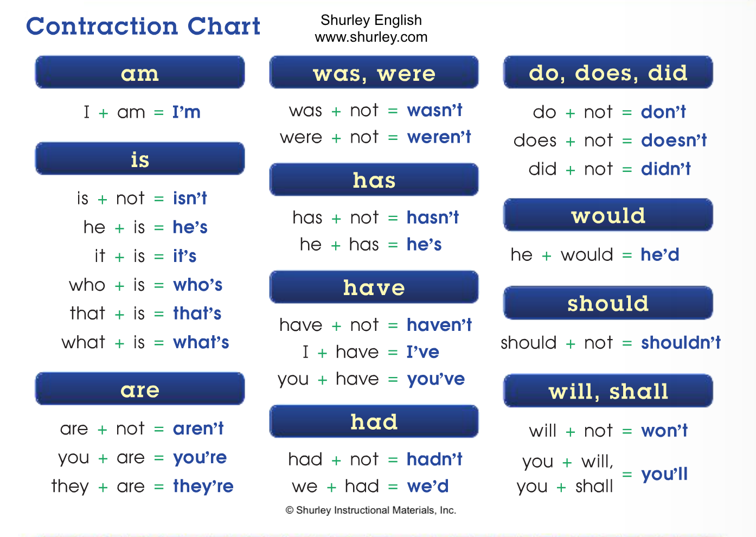Viewport: 756px width, 537px height.
Task: Click the 'would' header banner
Action: click(608, 215)
